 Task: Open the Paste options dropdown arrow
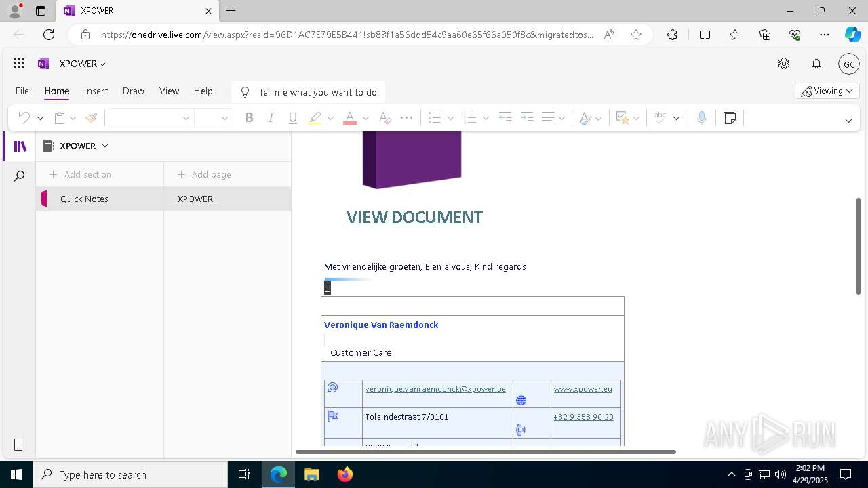coord(73,118)
